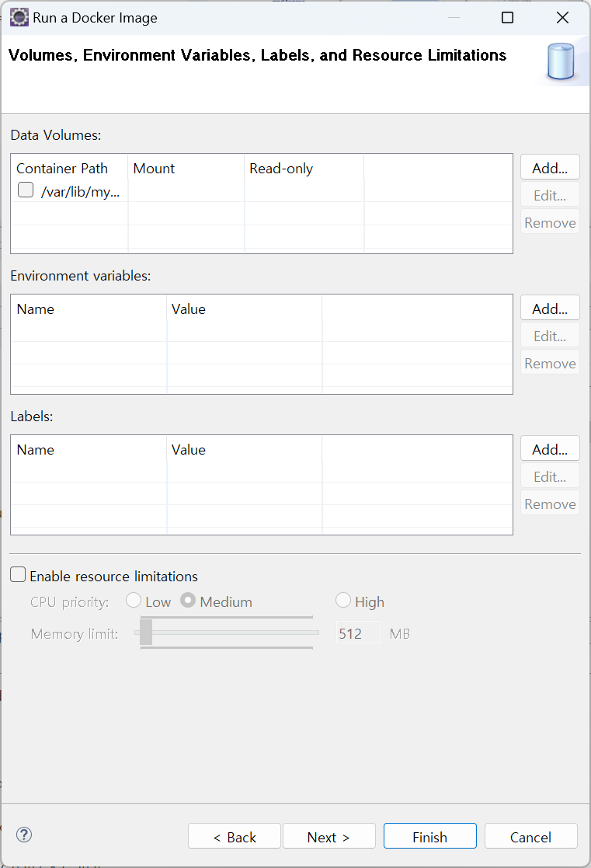
Task: Go Back to previous wizard page
Action: tap(235, 836)
